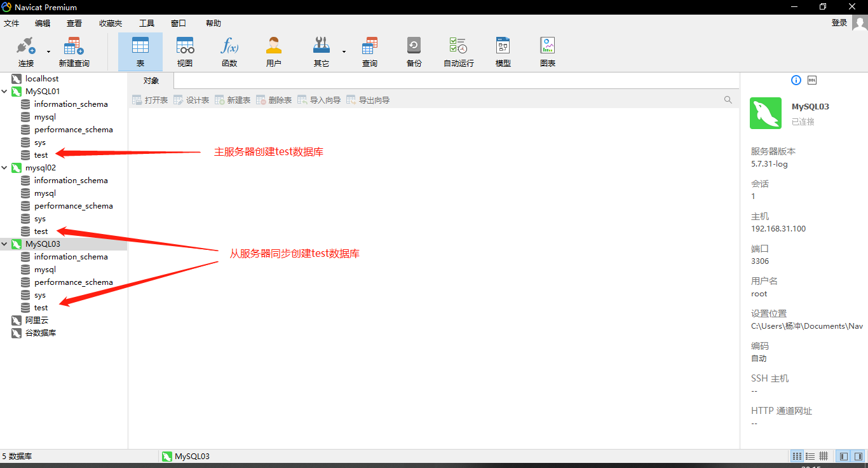
Task: Open the 模型 model icon
Action: click(x=503, y=52)
